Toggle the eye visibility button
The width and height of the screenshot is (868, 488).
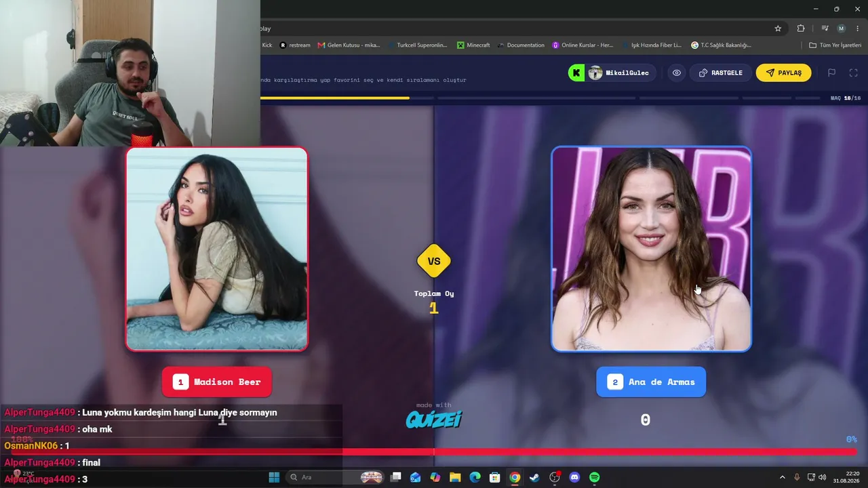click(677, 73)
